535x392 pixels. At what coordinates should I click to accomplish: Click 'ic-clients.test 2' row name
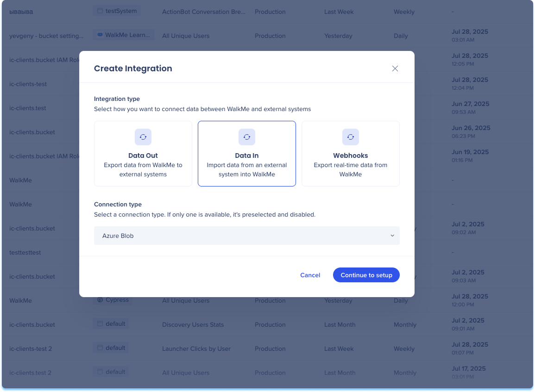(x=31, y=373)
